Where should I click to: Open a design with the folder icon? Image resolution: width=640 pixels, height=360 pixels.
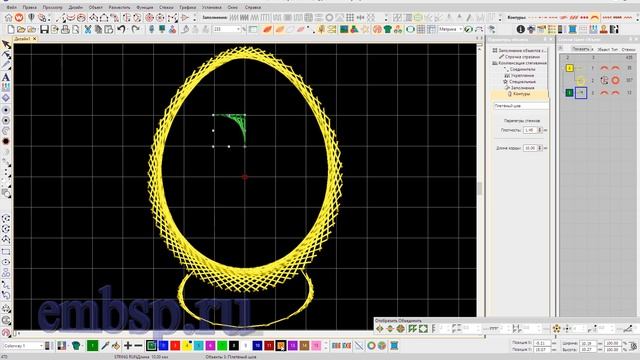pos(21,29)
